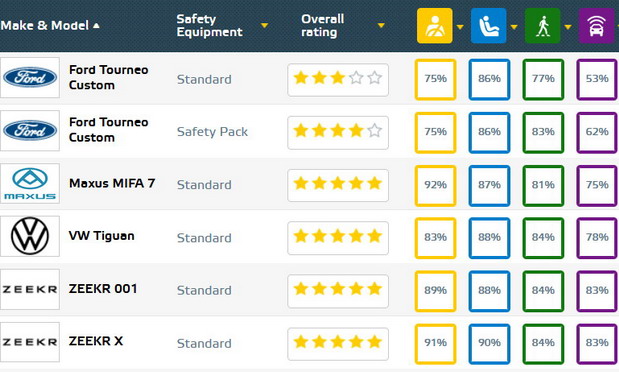Click the green pedestrian icon
Screen dimensions: 619x372
tap(542, 26)
